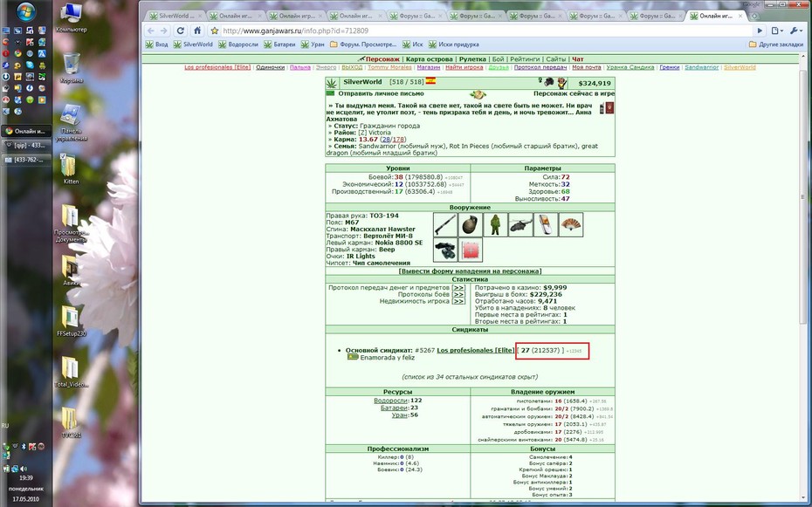Bookmark this page with star icon
812x507 pixels.
click(215, 31)
